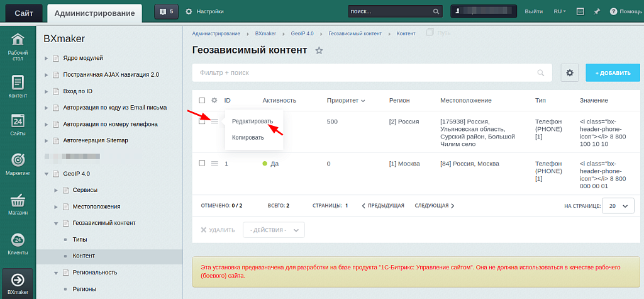Click the Фильтр + поиск field
Image resolution: width=644 pixels, height=299 pixels.
pyautogui.click(x=365, y=73)
